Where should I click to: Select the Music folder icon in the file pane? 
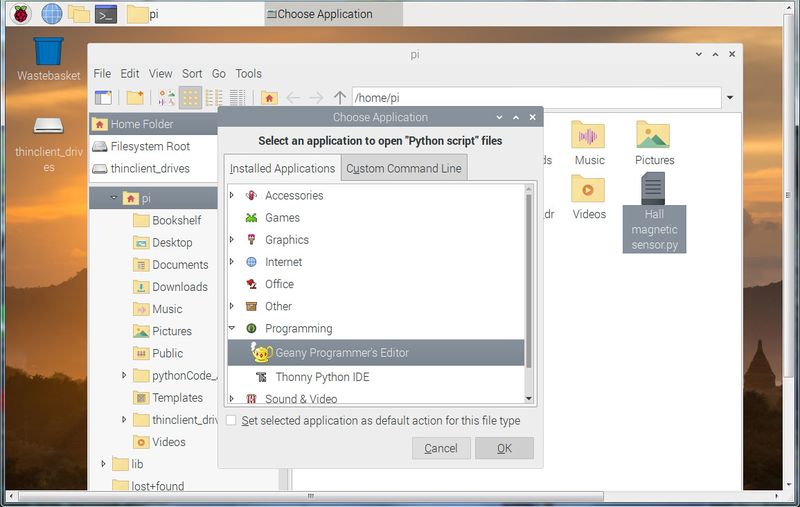[x=589, y=143]
